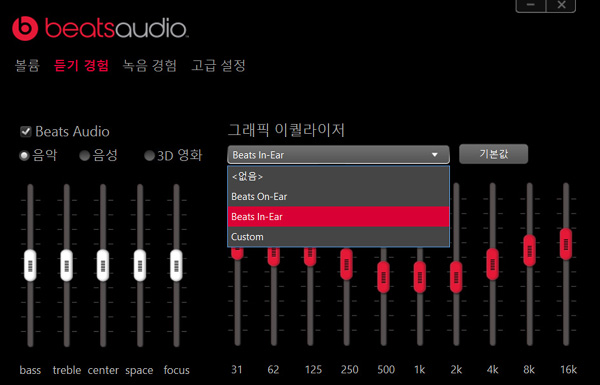600x385 pixels.
Task: Collapse the Beats In-Ear equalizer preset dropdown
Action: [338, 155]
